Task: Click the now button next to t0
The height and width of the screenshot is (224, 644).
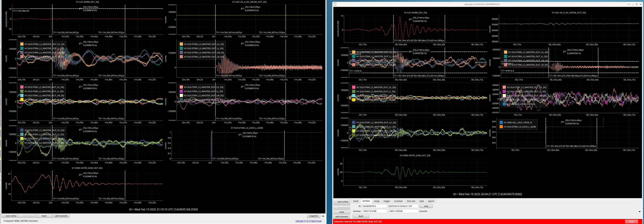Action: (426, 206)
